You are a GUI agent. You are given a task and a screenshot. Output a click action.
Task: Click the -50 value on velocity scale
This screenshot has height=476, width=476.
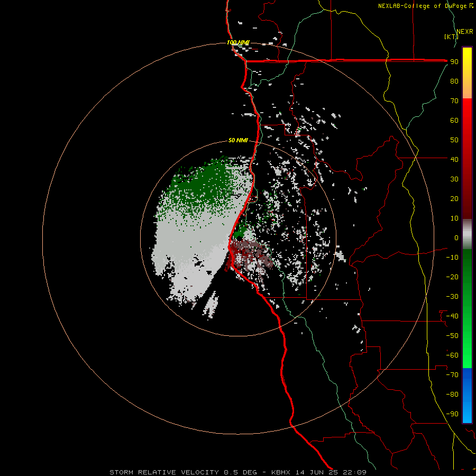coord(452,336)
